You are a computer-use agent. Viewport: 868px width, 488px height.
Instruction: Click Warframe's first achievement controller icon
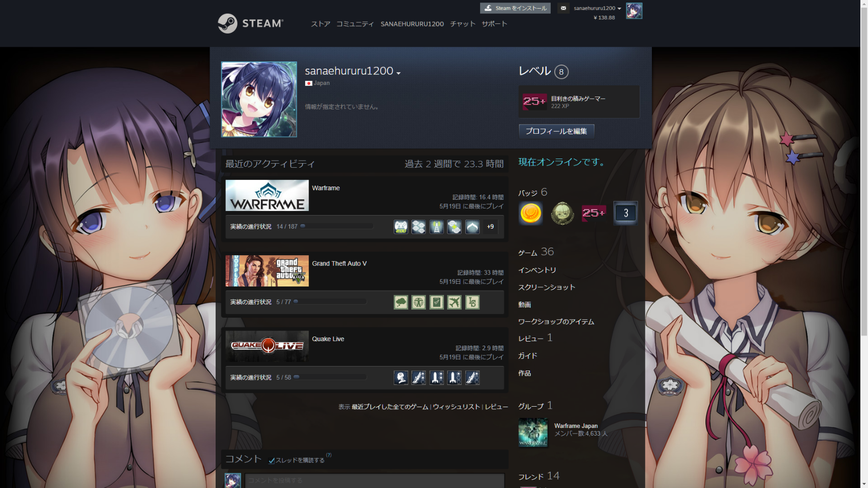[x=401, y=227]
